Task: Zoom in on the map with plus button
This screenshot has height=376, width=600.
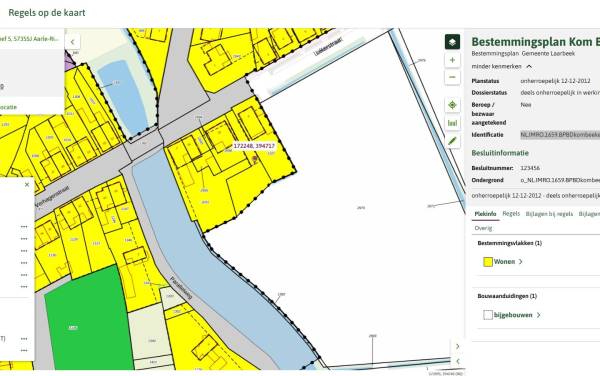Action: pyautogui.click(x=452, y=60)
